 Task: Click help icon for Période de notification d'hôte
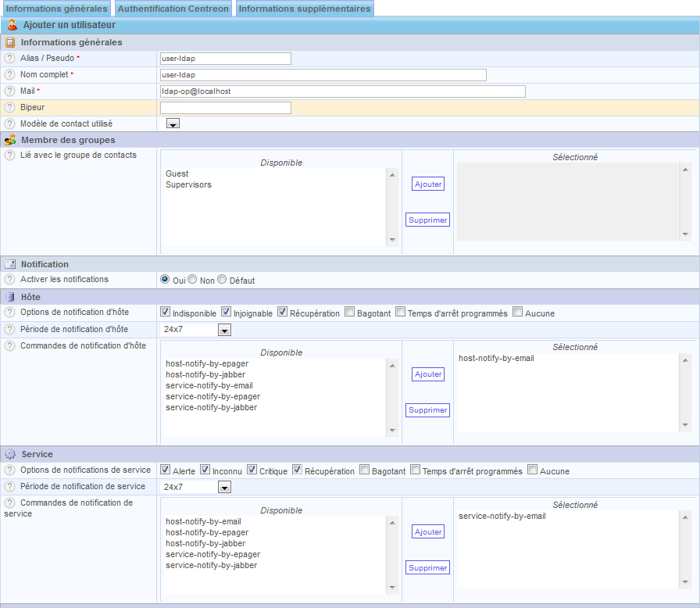point(10,330)
